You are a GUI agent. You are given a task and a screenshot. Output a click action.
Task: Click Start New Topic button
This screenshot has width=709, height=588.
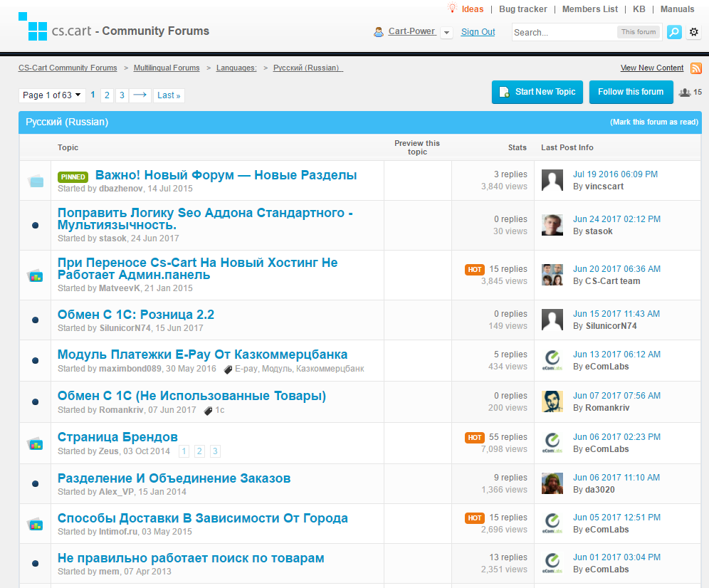537,92
